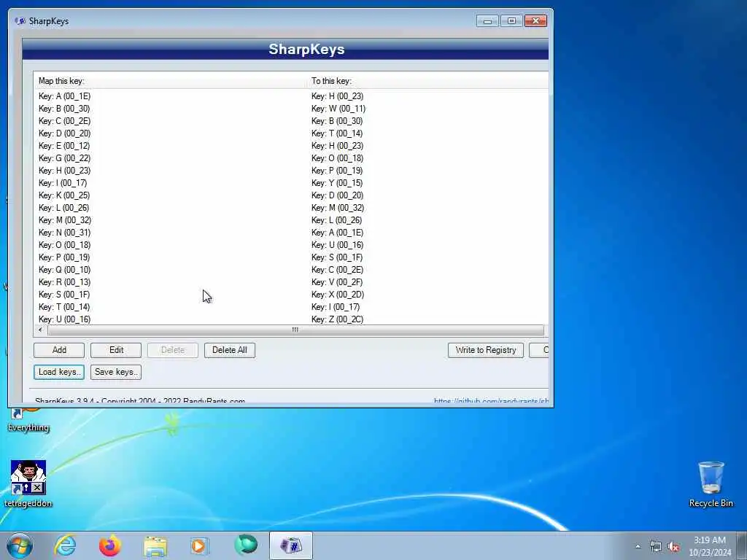747x560 pixels.
Task: Select source row 'Key: O (00_18)'
Action: point(64,245)
